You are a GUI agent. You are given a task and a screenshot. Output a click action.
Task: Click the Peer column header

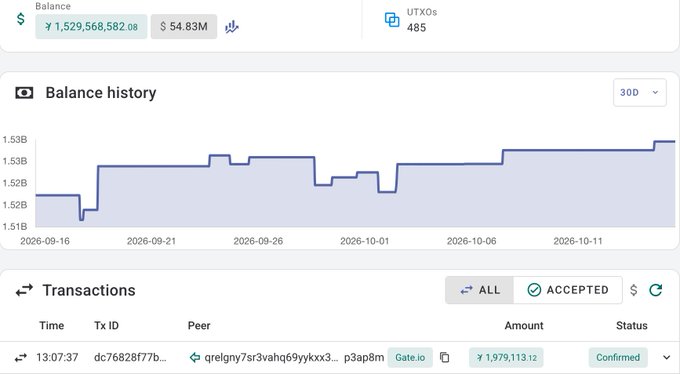[x=199, y=325]
